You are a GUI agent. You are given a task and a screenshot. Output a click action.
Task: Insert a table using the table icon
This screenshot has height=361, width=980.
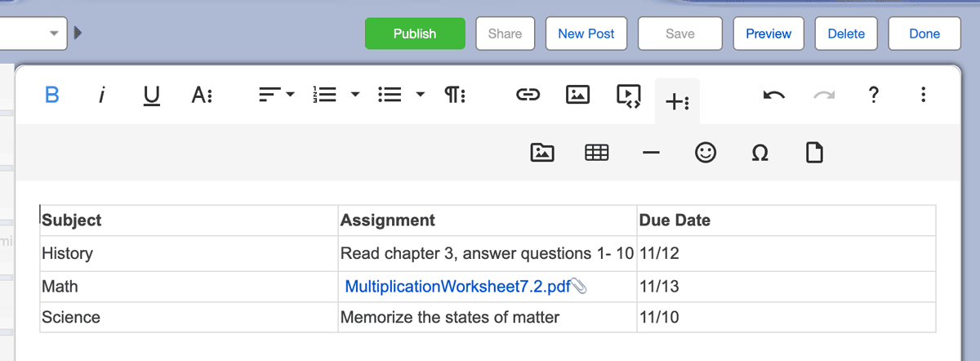pyautogui.click(x=597, y=152)
